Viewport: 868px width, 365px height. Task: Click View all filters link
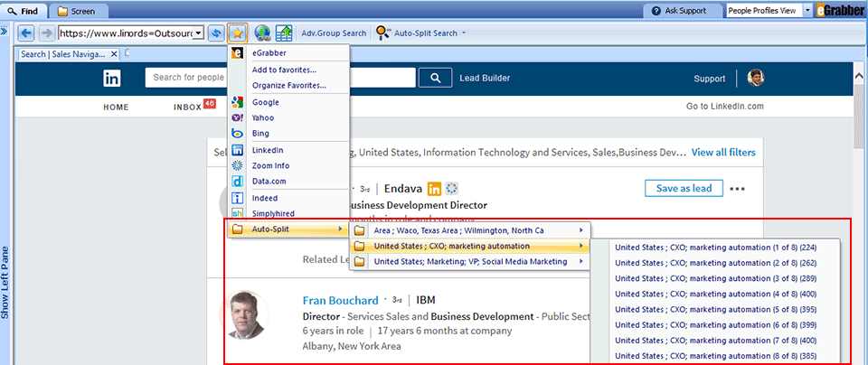pyautogui.click(x=723, y=152)
